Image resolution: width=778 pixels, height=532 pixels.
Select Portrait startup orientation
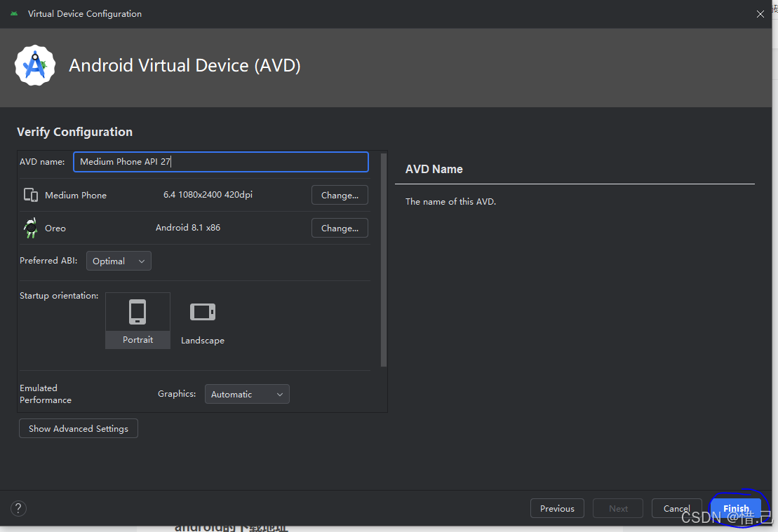(138, 321)
